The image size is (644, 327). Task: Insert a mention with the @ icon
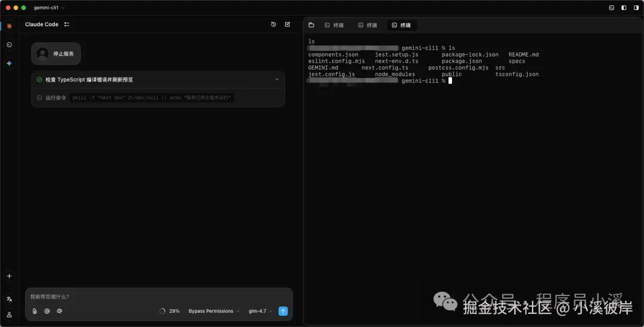[47, 311]
